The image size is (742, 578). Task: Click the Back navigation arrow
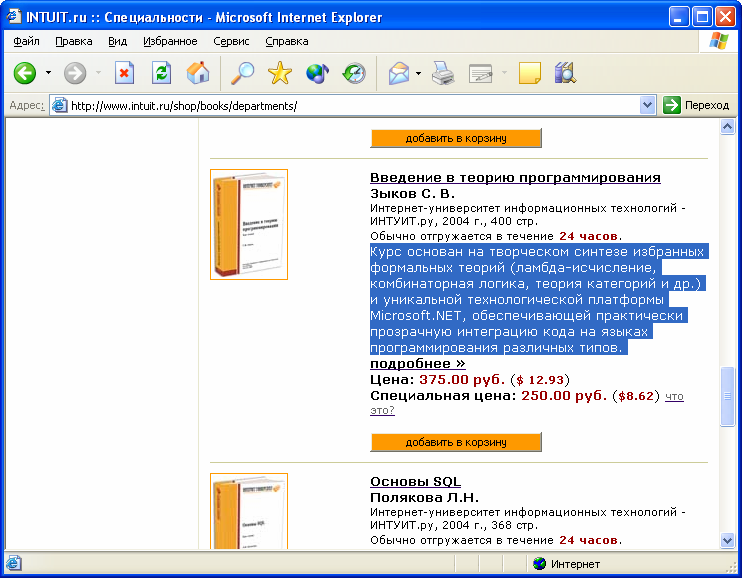25,73
